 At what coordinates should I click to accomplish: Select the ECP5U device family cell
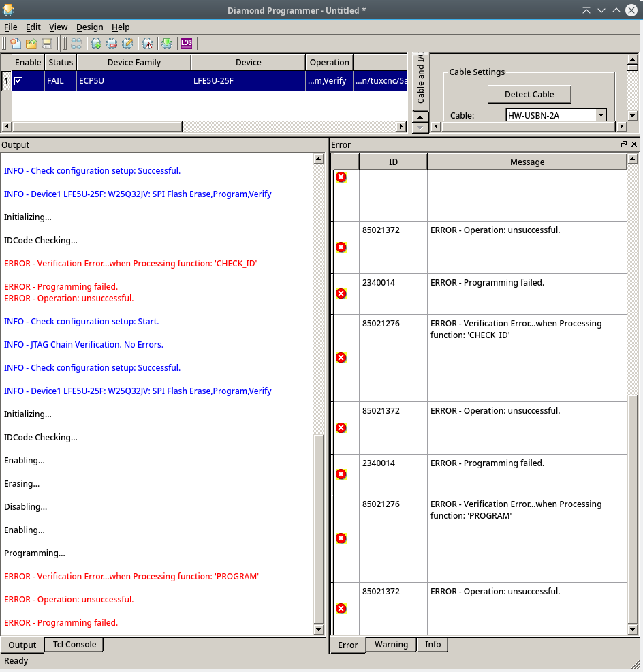point(134,81)
